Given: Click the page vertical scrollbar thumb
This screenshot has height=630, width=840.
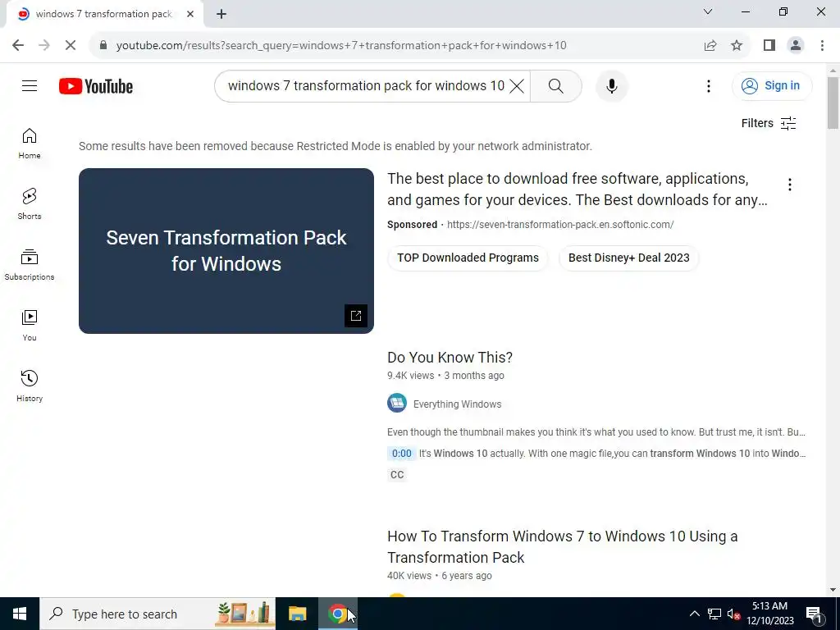Looking at the screenshot, I should tap(833, 103).
